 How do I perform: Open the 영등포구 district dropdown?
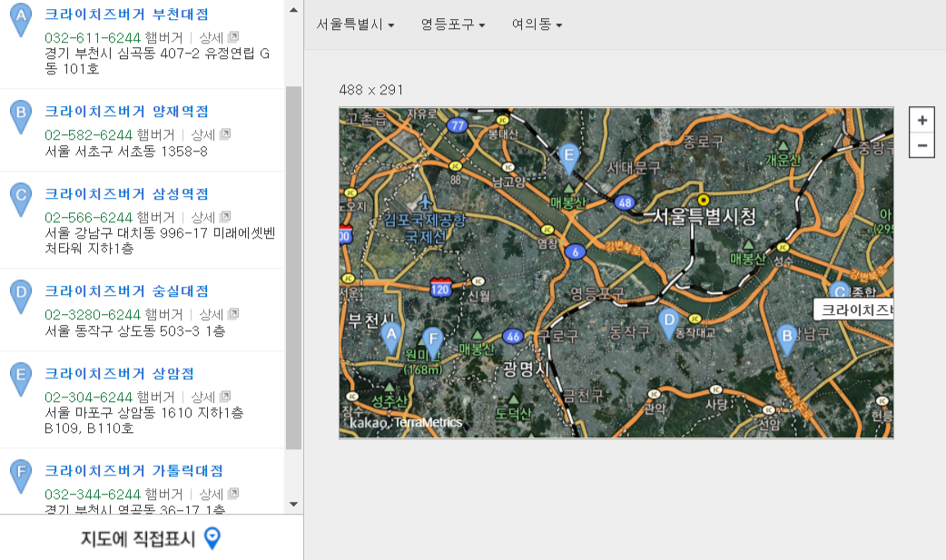pyautogui.click(x=453, y=25)
